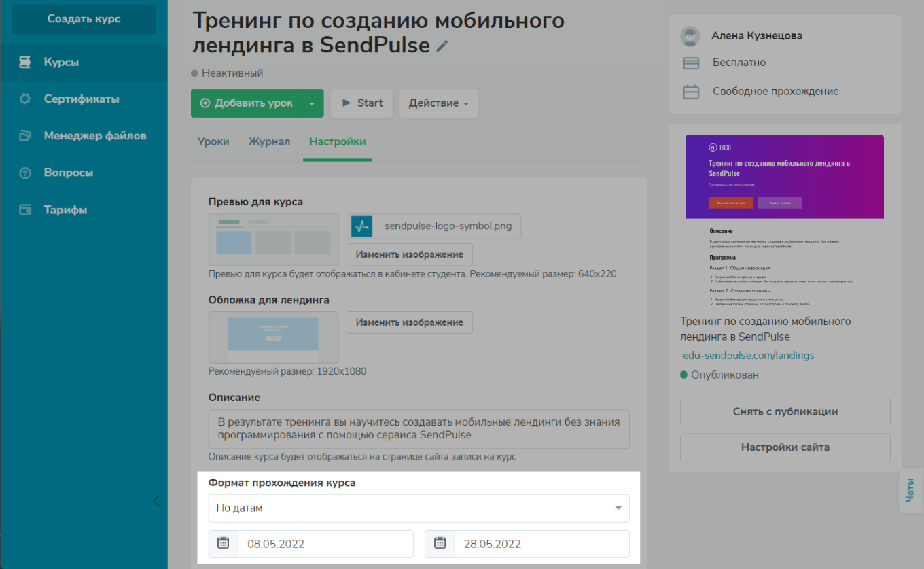Switch to the Уроки tab
This screenshot has width=924, height=569.
coord(213,142)
